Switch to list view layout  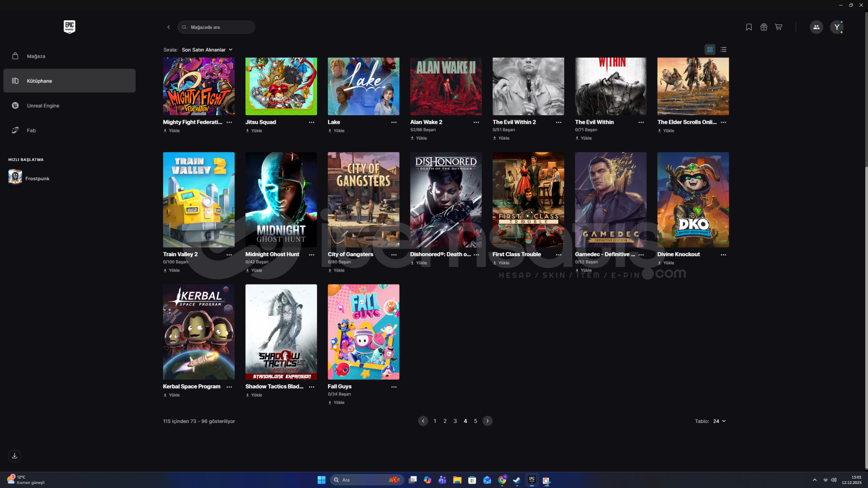point(723,50)
